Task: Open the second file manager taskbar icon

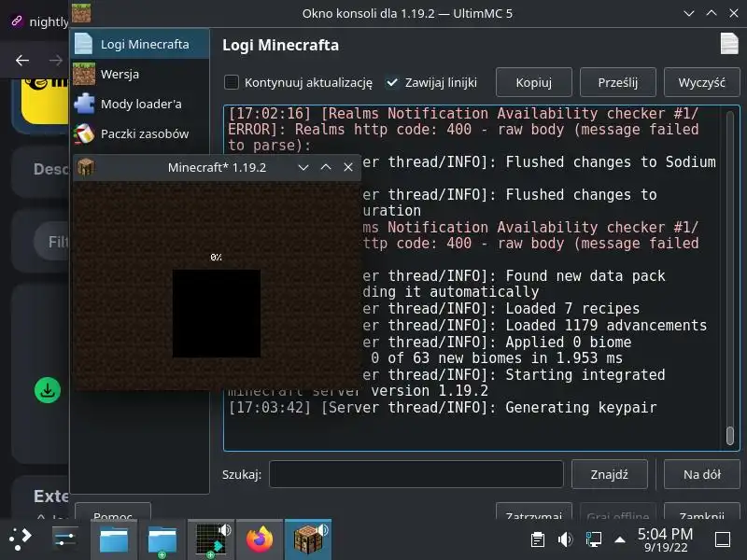Action: click(162, 540)
